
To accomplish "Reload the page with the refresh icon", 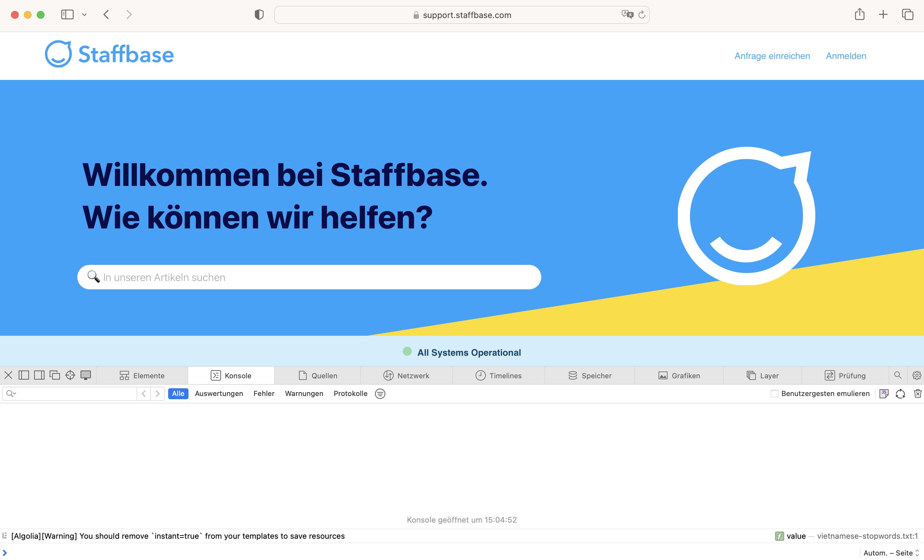I will point(642,14).
